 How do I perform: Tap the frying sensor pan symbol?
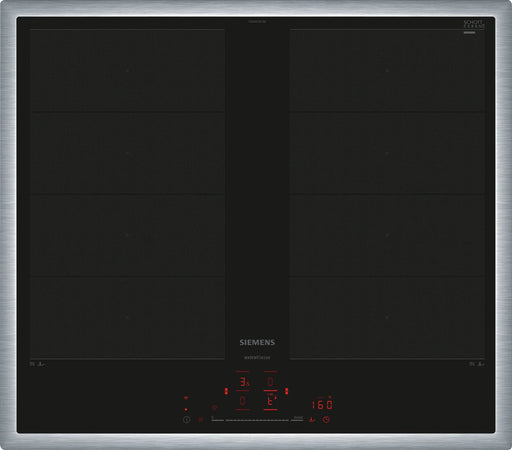click(312, 420)
